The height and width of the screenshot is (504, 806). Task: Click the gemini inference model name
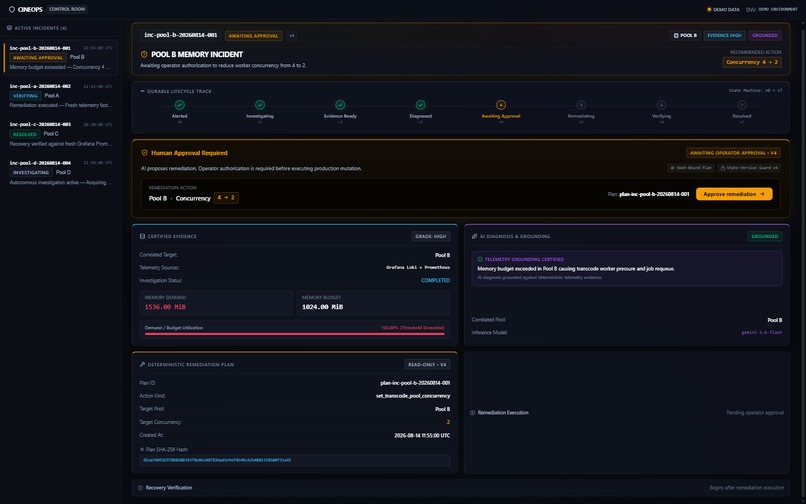[761, 333]
